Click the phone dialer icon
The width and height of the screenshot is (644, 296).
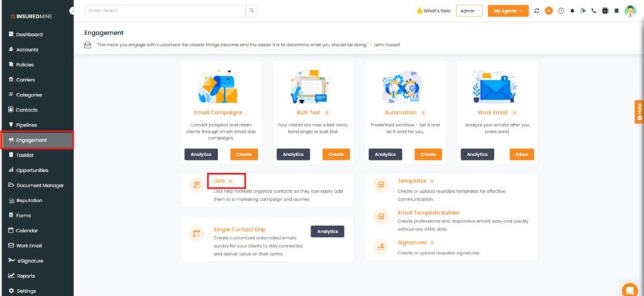[x=594, y=11]
